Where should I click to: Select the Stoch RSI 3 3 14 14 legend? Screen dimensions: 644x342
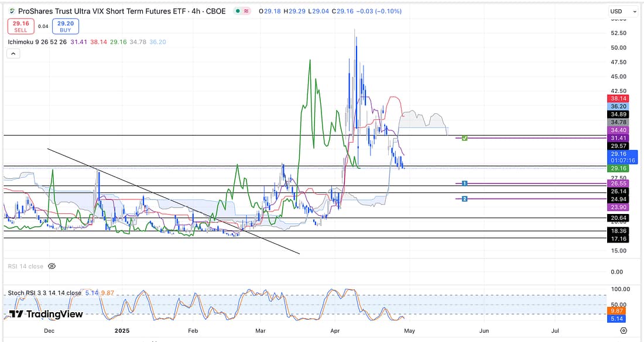(44, 293)
